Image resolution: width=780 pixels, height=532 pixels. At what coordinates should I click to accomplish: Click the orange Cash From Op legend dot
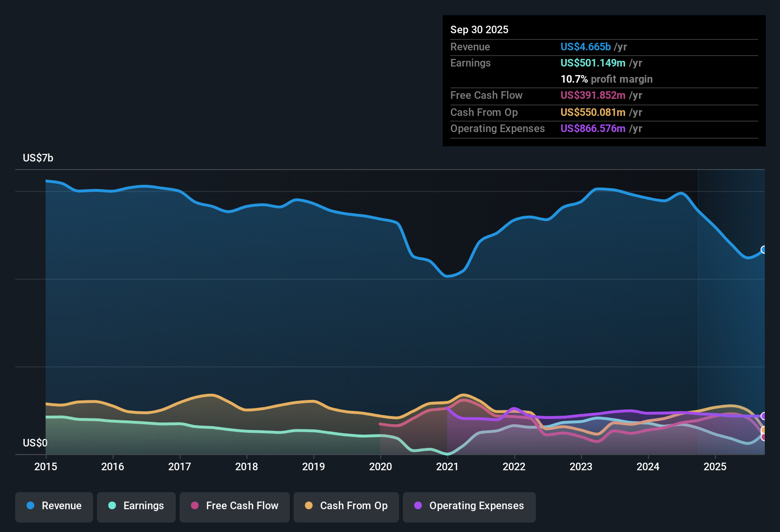[308, 506]
